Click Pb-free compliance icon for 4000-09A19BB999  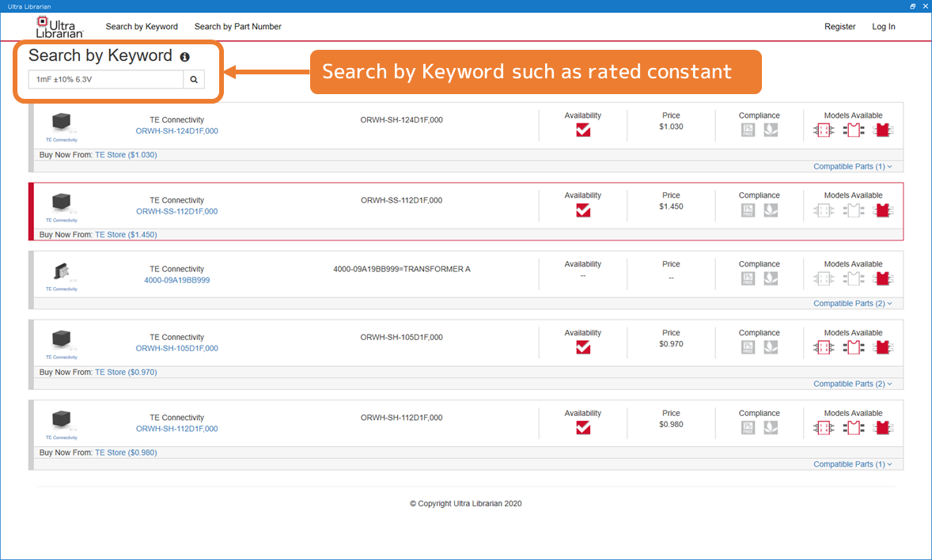click(748, 279)
